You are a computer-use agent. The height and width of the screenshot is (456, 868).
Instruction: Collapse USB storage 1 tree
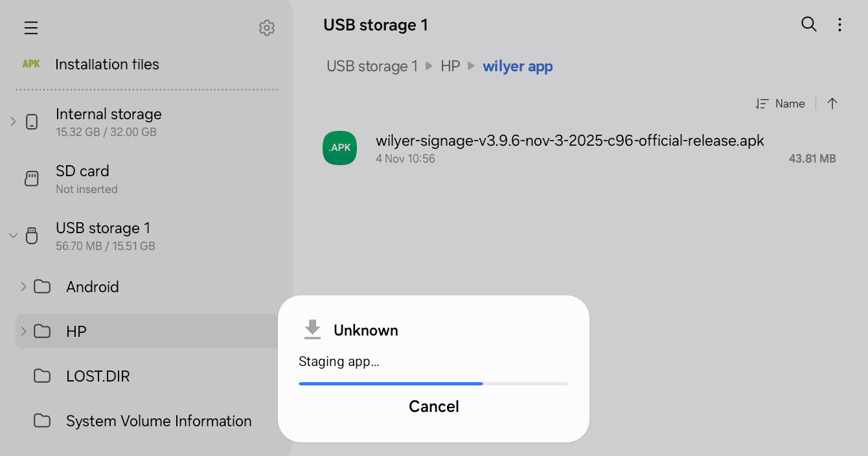click(x=13, y=236)
